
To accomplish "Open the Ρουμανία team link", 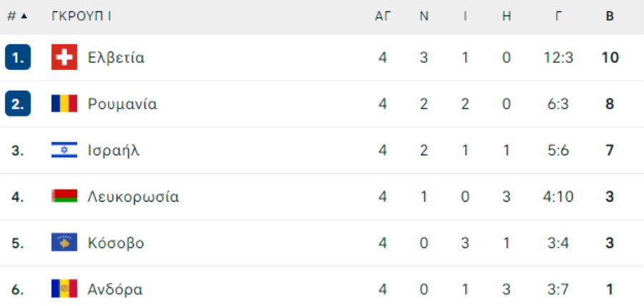I will pyautogui.click(x=122, y=104).
